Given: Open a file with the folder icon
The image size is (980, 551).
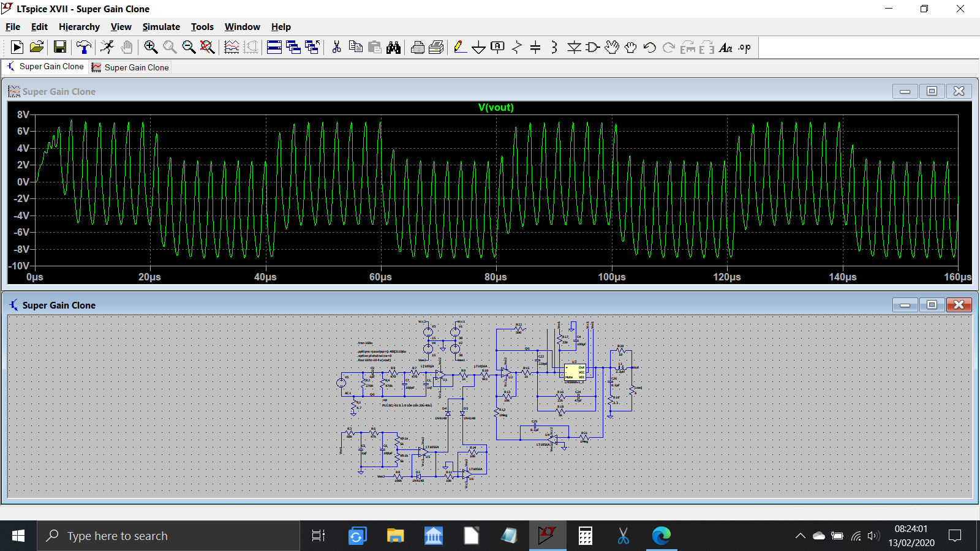Looking at the screenshot, I should point(37,47).
